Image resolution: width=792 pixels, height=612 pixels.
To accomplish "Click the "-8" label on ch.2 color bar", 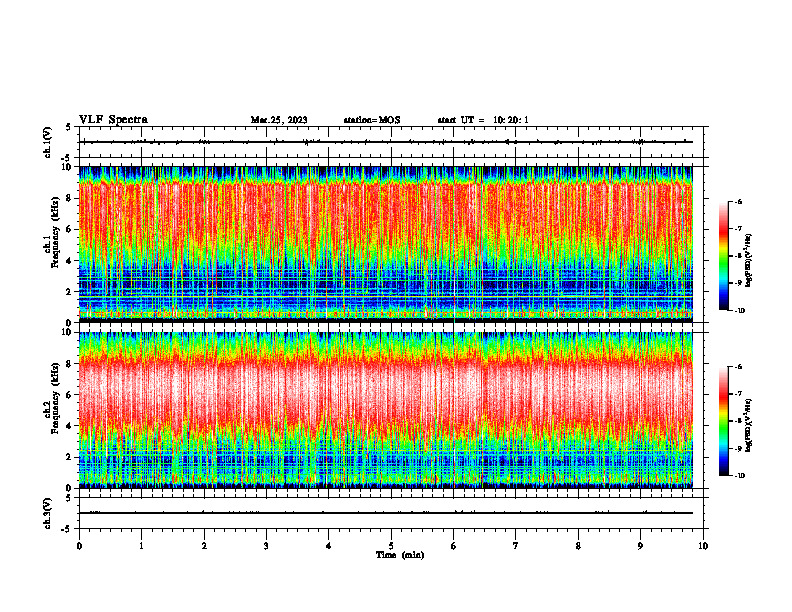I will (x=738, y=421).
